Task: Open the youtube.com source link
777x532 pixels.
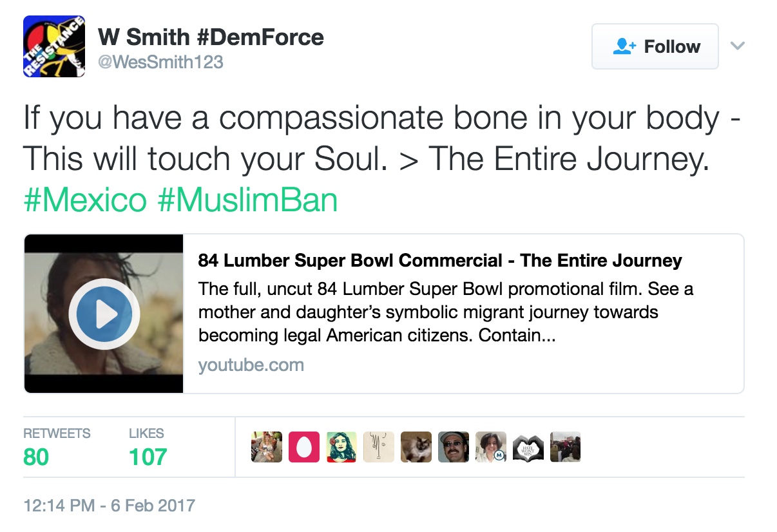Action: pos(251,365)
